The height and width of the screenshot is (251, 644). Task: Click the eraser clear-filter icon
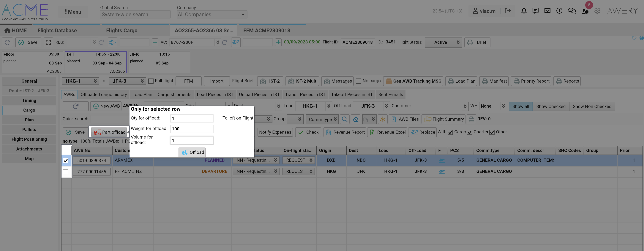click(x=356, y=119)
